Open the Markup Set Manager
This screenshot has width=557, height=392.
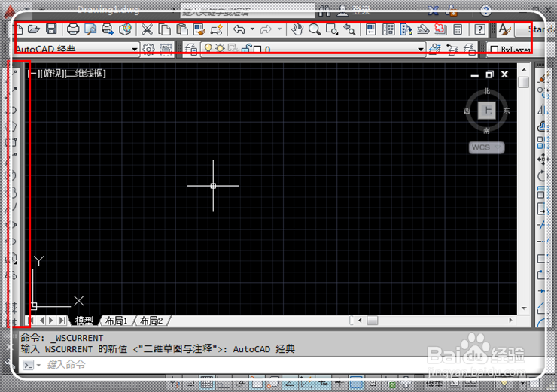[440, 29]
